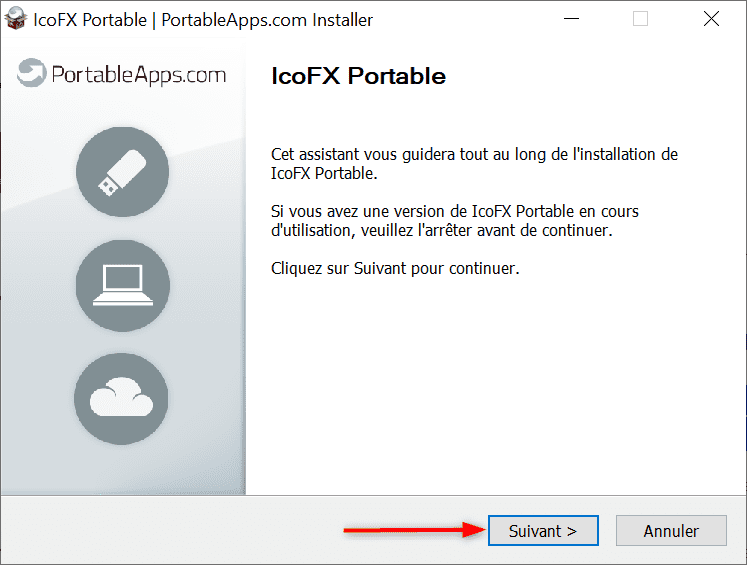Click the grey sidebar banner below the cloud icon
This screenshot has height=565, width=747.
123,470
